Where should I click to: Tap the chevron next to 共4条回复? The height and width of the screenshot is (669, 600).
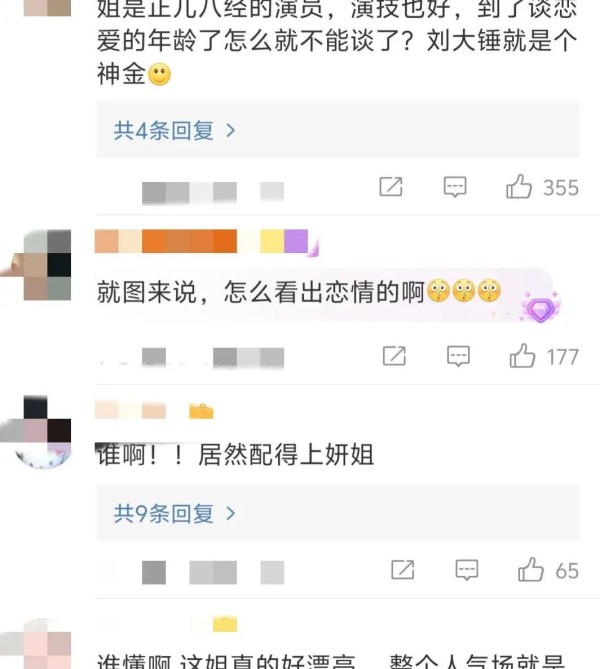coord(231,130)
